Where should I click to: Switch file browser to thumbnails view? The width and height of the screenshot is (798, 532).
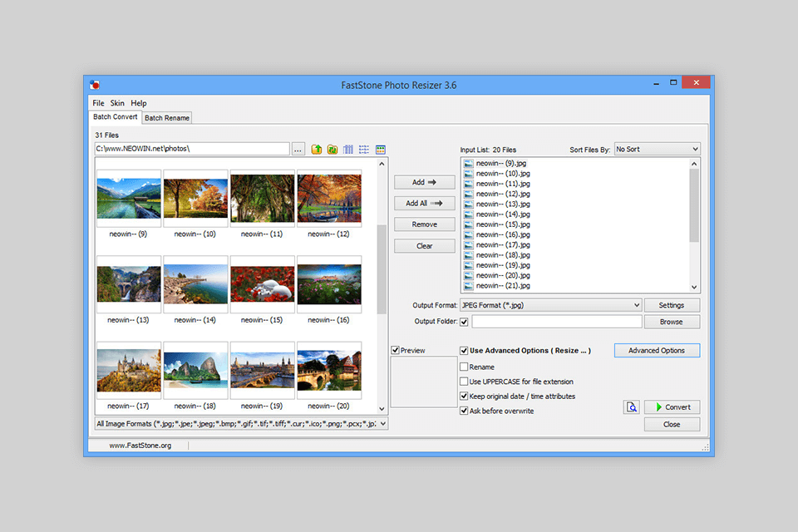(x=380, y=149)
